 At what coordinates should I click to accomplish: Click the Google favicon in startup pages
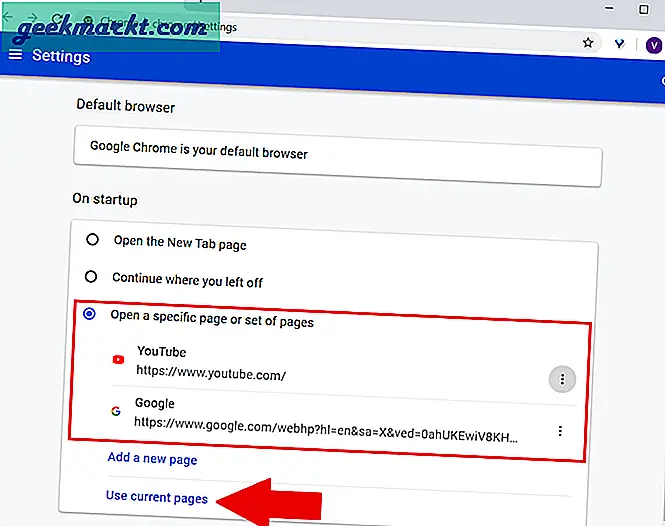116,411
